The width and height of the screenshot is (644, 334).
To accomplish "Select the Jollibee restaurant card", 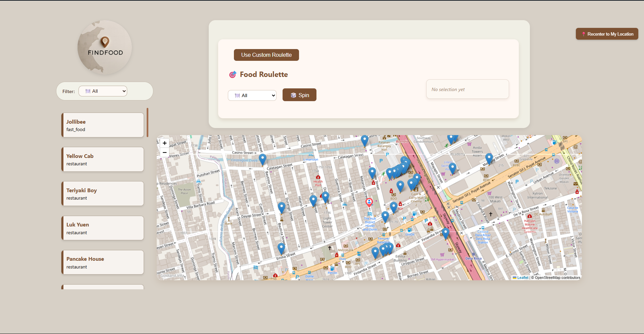I will click(x=103, y=125).
